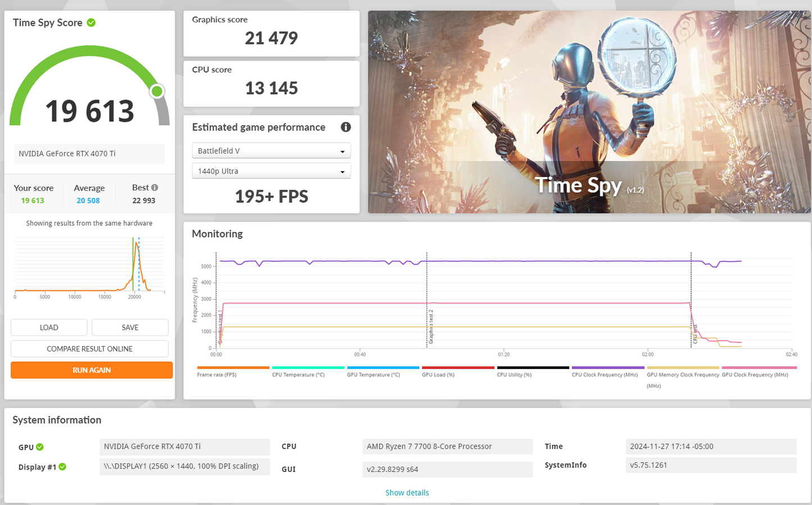
Task: Click the Best score value 22 993
Action: (144, 201)
